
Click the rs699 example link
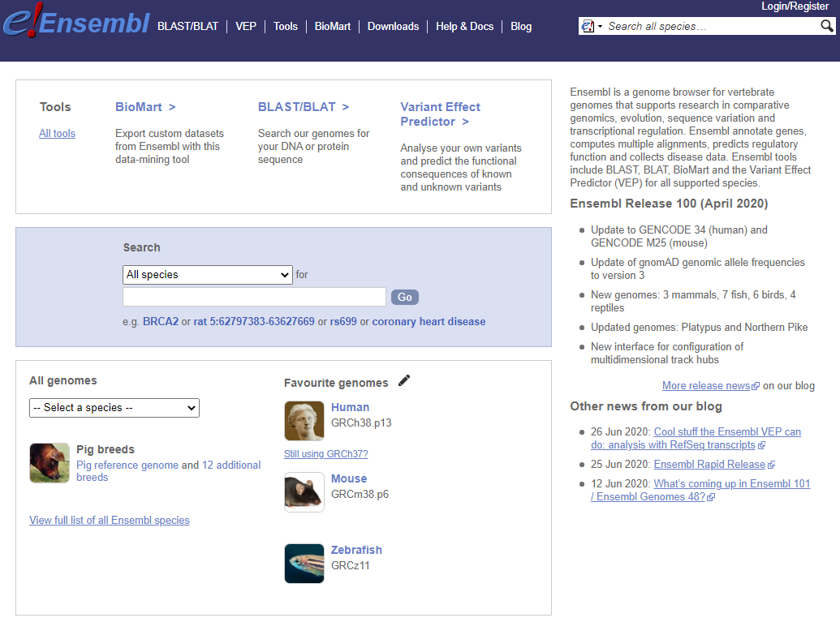click(342, 322)
